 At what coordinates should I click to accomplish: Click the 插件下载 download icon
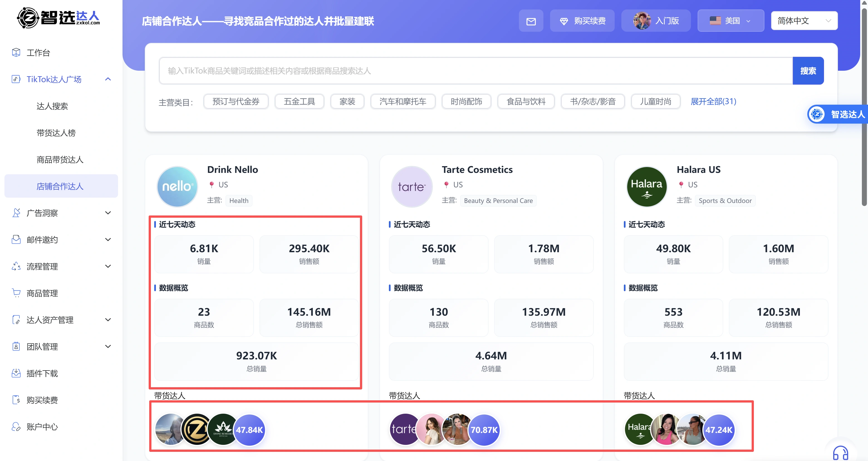[16, 373]
